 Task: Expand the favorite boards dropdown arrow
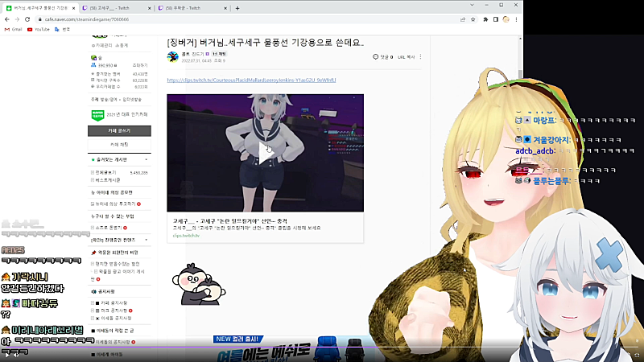[147, 159]
